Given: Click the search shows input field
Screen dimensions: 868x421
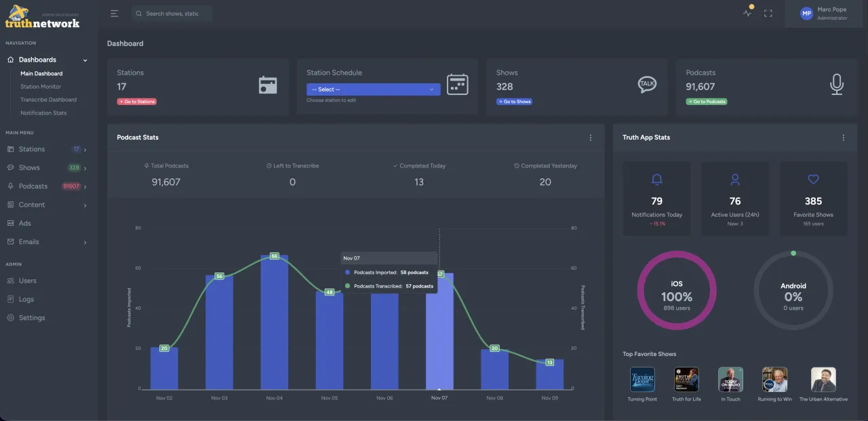Looking at the screenshot, I should pyautogui.click(x=176, y=14).
